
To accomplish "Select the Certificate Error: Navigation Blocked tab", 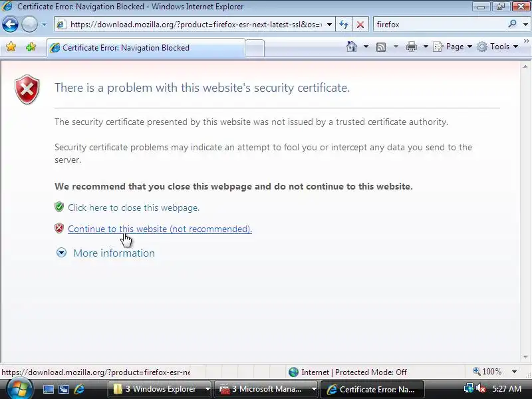I will pos(146,48).
